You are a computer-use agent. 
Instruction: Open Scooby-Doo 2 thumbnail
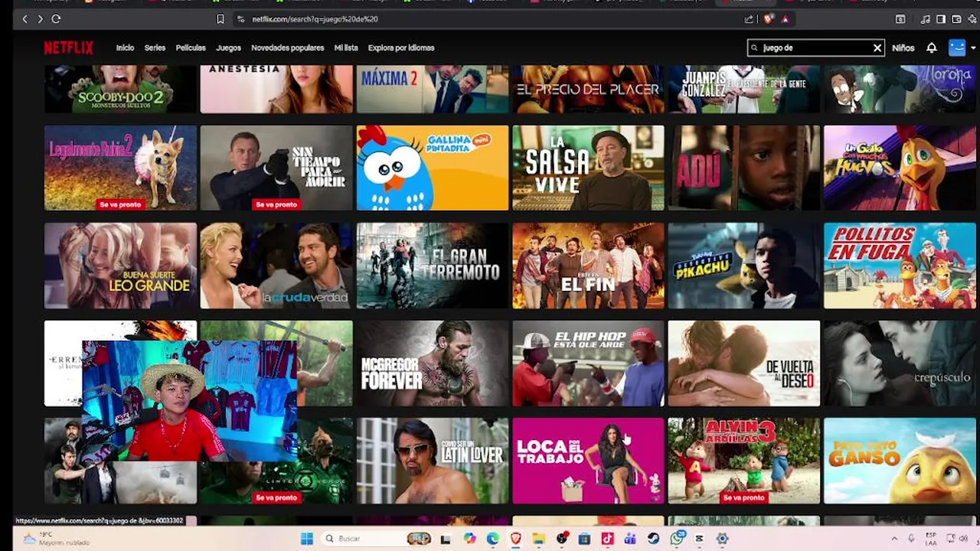120,89
